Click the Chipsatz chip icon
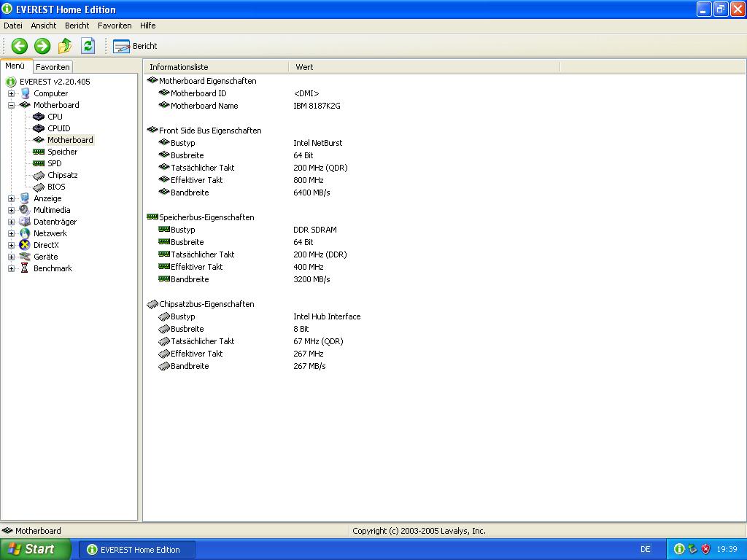Screen dimensions: 747x560 [x=39, y=176]
